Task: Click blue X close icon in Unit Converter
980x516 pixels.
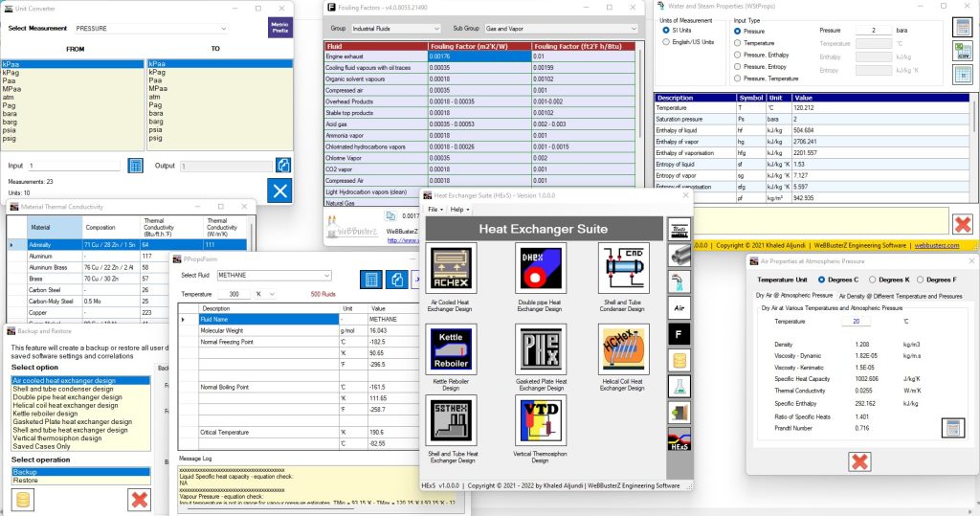Action: pos(280,191)
